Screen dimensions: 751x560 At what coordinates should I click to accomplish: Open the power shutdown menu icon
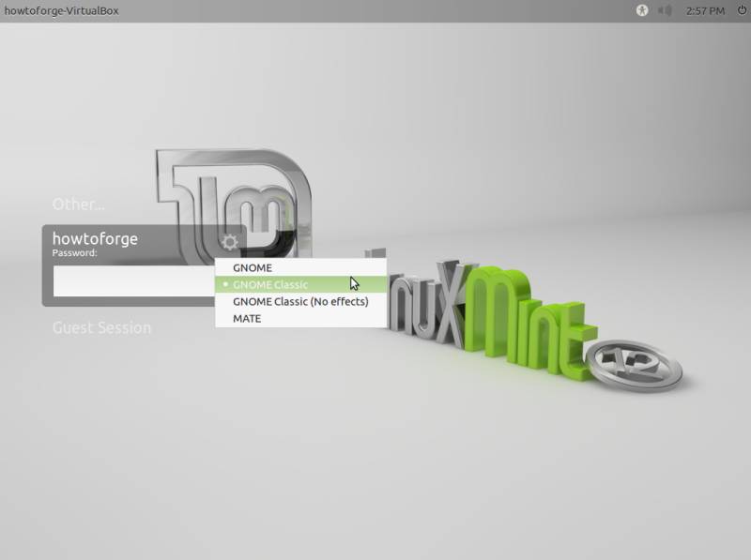742,10
